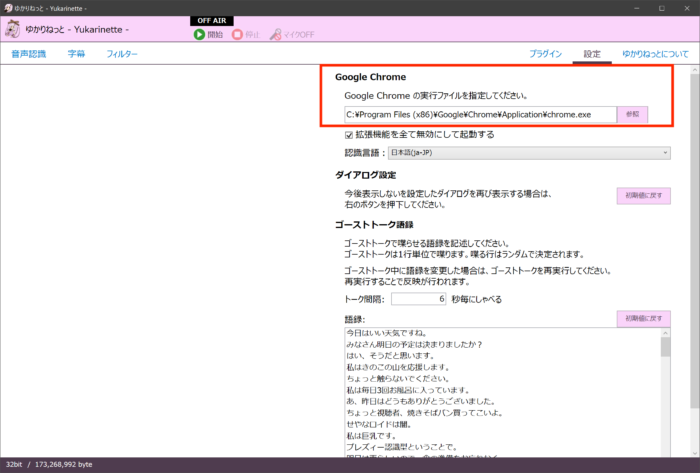Click the settings page scroll-down arrow
700x473 pixels.
[695, 453]
